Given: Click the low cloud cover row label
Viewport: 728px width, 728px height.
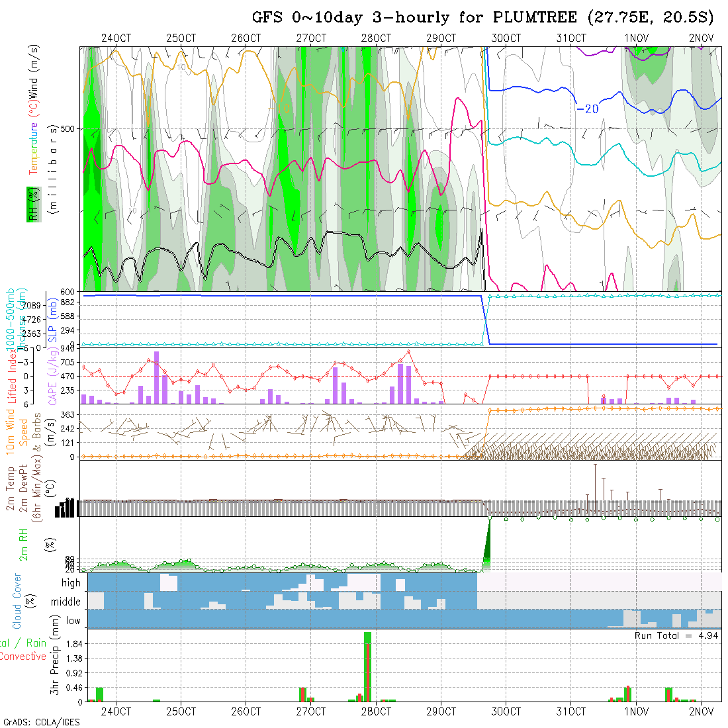Looking at the screenshot, I should [73, 620].
